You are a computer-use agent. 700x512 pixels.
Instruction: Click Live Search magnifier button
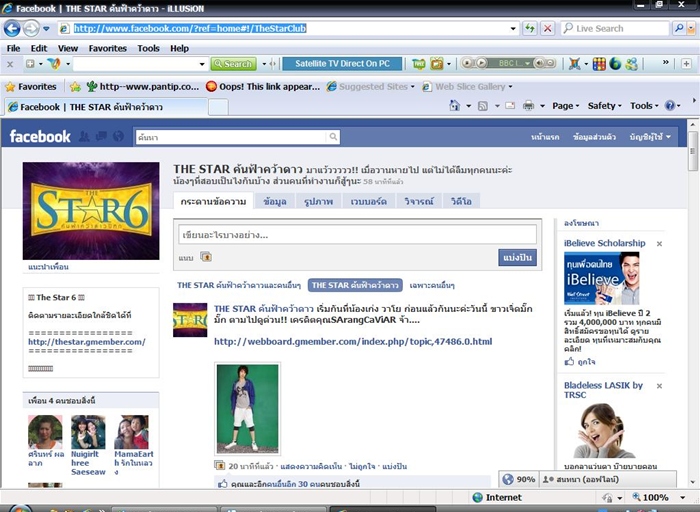(679, 29)
